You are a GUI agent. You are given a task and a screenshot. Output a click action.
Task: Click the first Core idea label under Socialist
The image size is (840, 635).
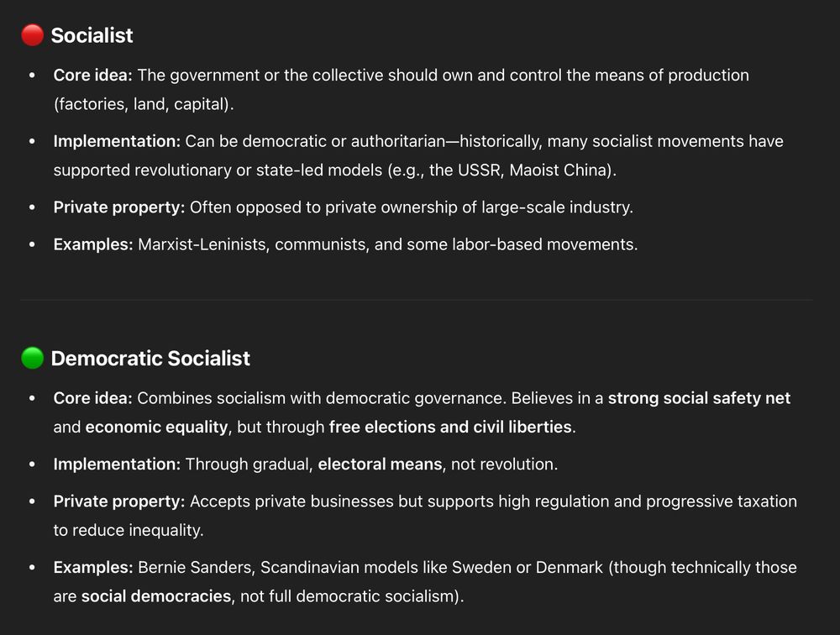(92, 75)
